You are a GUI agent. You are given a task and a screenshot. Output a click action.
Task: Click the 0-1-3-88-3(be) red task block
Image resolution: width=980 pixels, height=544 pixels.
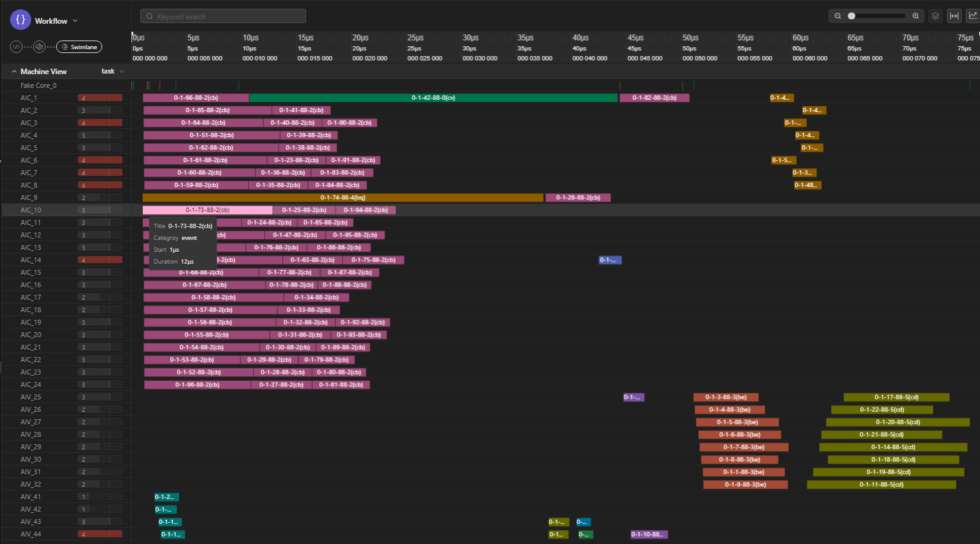726,397
